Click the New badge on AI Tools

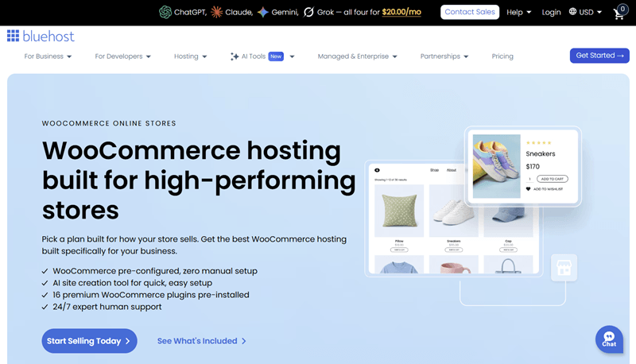tap(276, 56)
